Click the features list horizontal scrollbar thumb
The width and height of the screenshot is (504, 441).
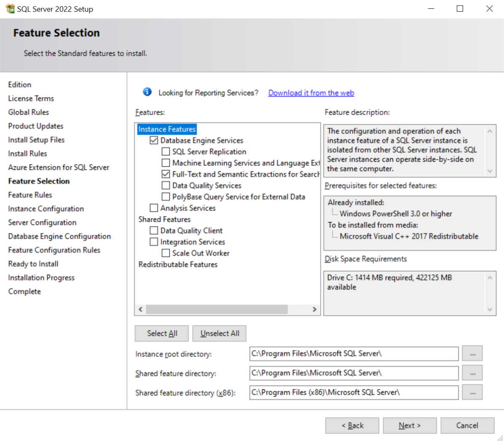coord(217,309)
